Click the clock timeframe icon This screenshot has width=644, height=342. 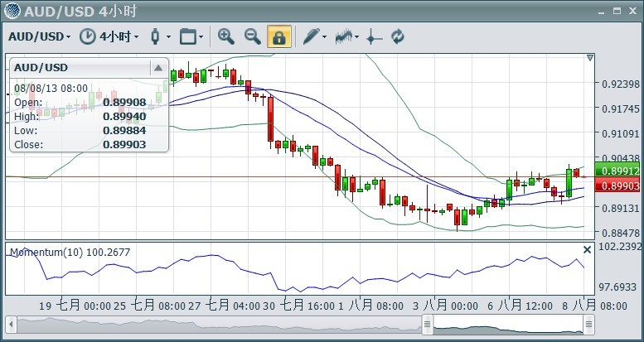tap(87, 36)
